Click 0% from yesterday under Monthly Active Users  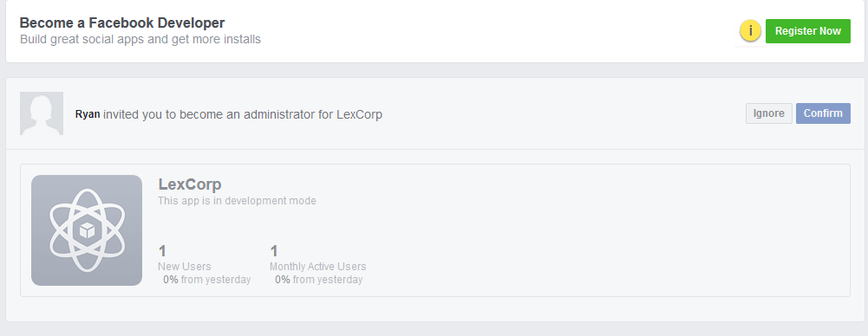coord(318,280)
